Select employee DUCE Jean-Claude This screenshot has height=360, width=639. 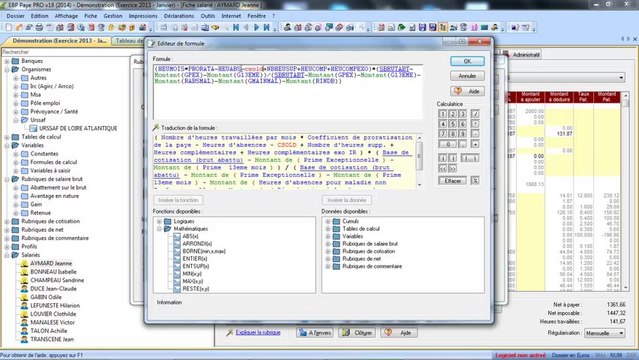(x=53, y=289)
